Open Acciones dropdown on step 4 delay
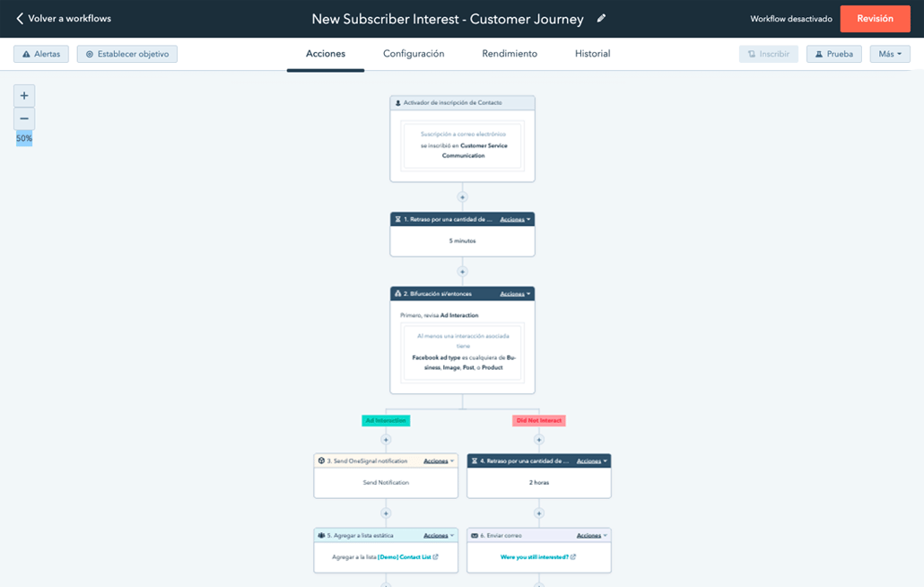The height and width of the screenshot is (587, 924). pyautogui.click(x=592, y=460)
